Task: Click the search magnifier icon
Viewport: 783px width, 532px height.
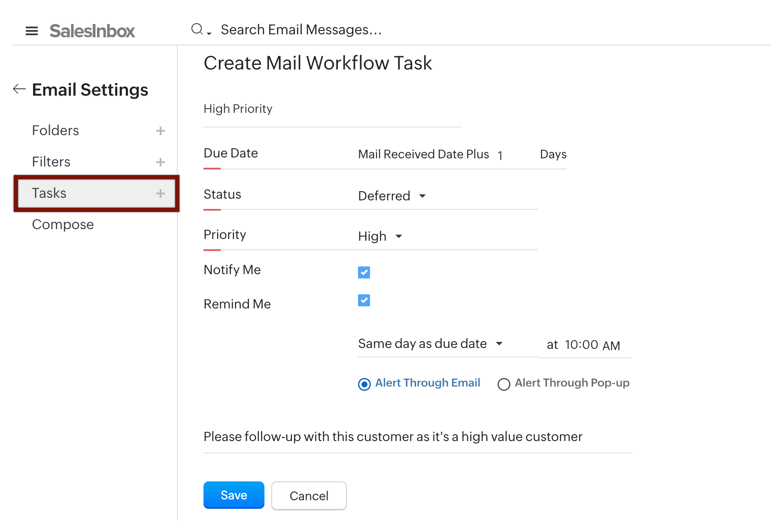Action: pos(197,29)
